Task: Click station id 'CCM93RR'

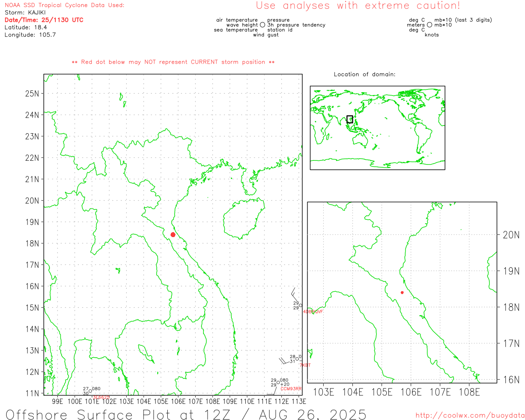Action: (x=291, y=389)
